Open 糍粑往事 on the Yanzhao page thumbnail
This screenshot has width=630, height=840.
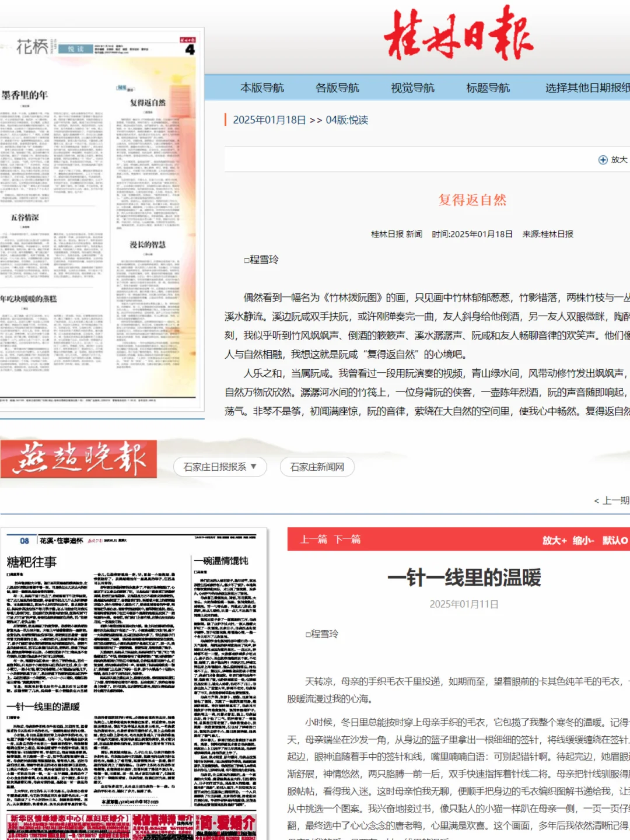pos(32,562)
